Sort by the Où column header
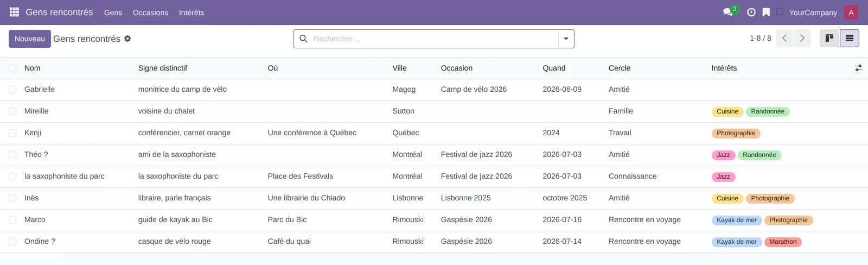868x265 pixels. pos(273,68)
